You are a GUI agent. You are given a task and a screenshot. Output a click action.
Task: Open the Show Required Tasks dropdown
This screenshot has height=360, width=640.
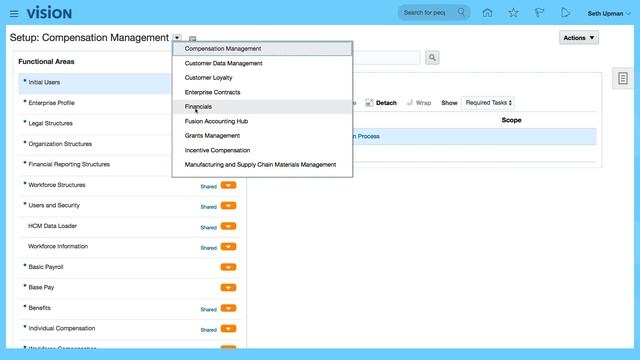(488, 103)
